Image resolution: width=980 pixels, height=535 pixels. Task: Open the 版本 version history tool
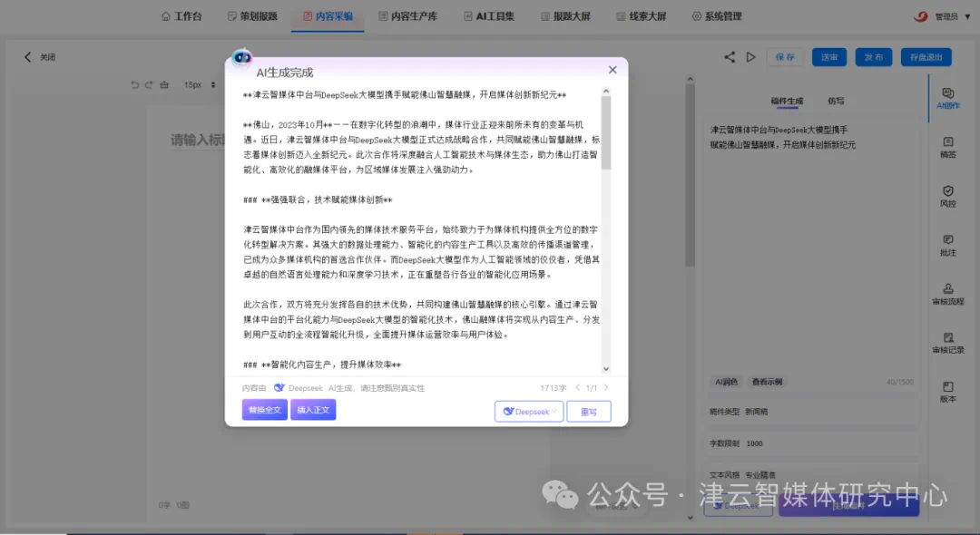(x=948, y=392)
